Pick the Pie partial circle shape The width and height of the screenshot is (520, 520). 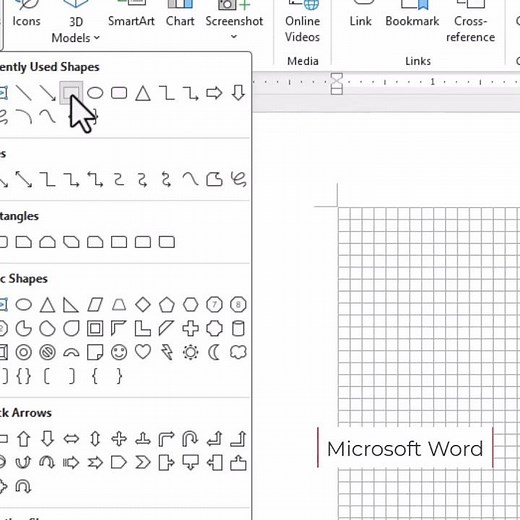[x=24, y=329]
